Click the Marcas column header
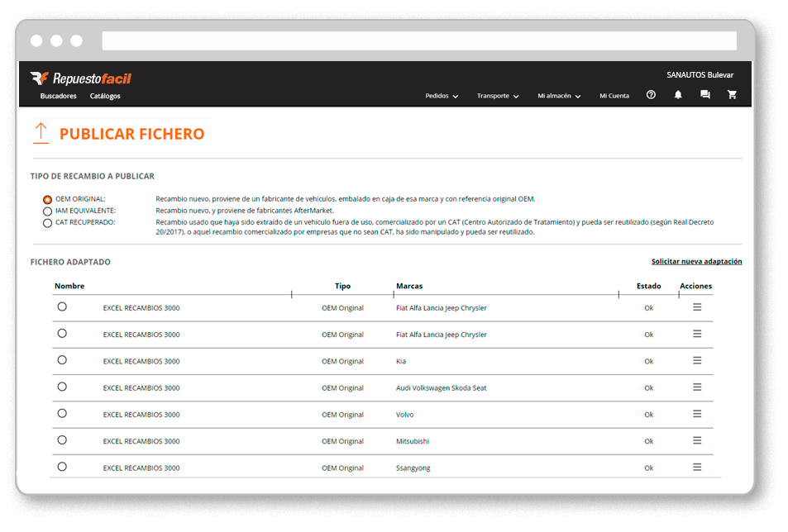This screenshot has width=788, height=532. pyautogui.click(x=409, y=286)
